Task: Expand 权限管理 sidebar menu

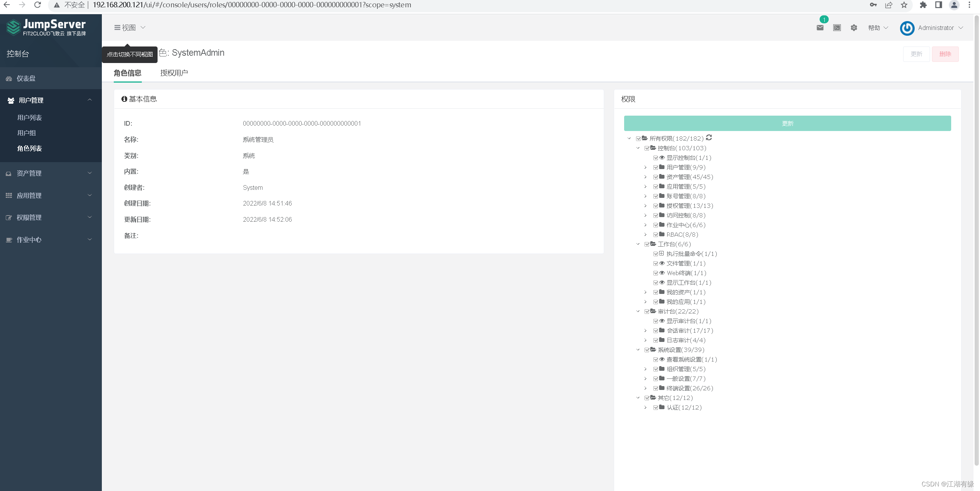Action: [x=51, y=217]
